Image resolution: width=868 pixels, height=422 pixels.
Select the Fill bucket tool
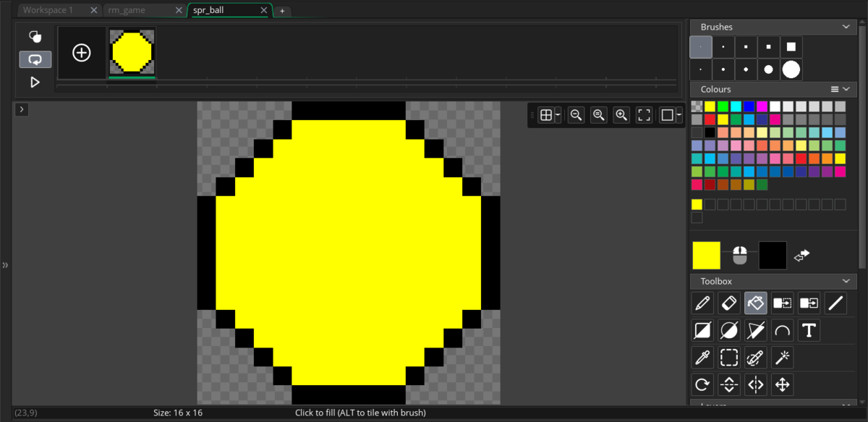coord(756,303)
